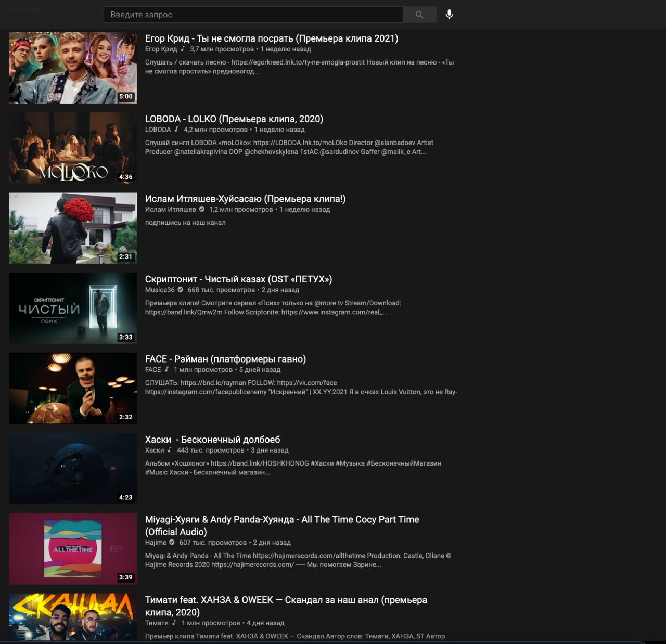Click "3 дня назад" upload date
Image resolution: width=666 pixels, height=644 pixels.
[x=270, y=450]
